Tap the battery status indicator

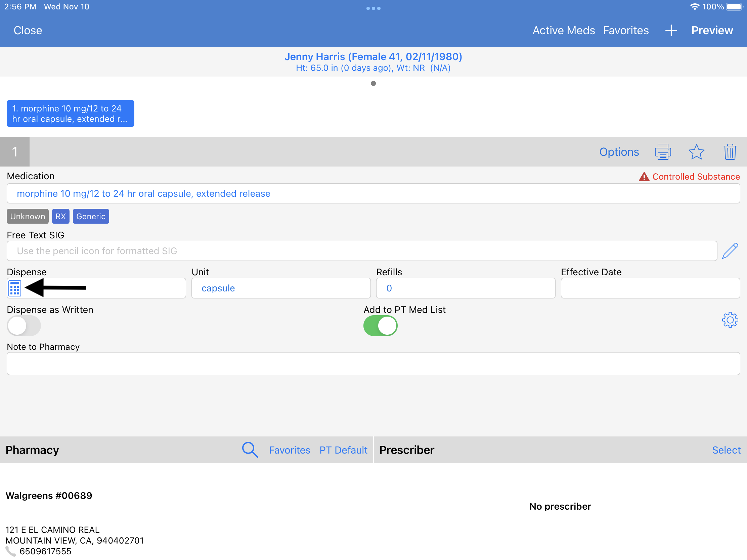coord(734,7)
